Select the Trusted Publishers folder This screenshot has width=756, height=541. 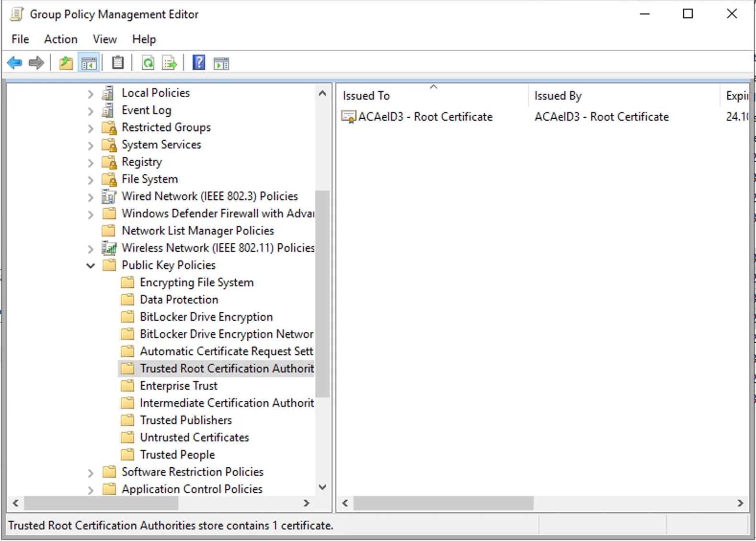tap(185, 420)
